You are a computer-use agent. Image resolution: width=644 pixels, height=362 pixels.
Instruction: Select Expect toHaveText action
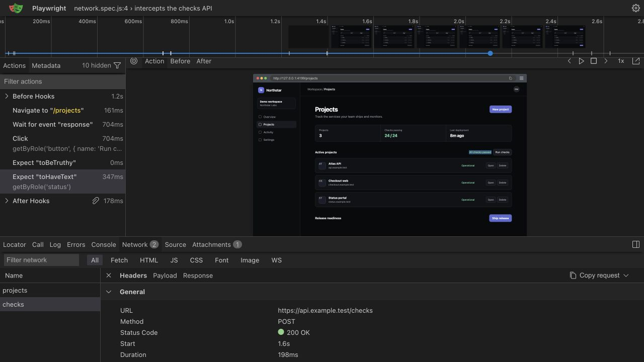coord(62,182)
